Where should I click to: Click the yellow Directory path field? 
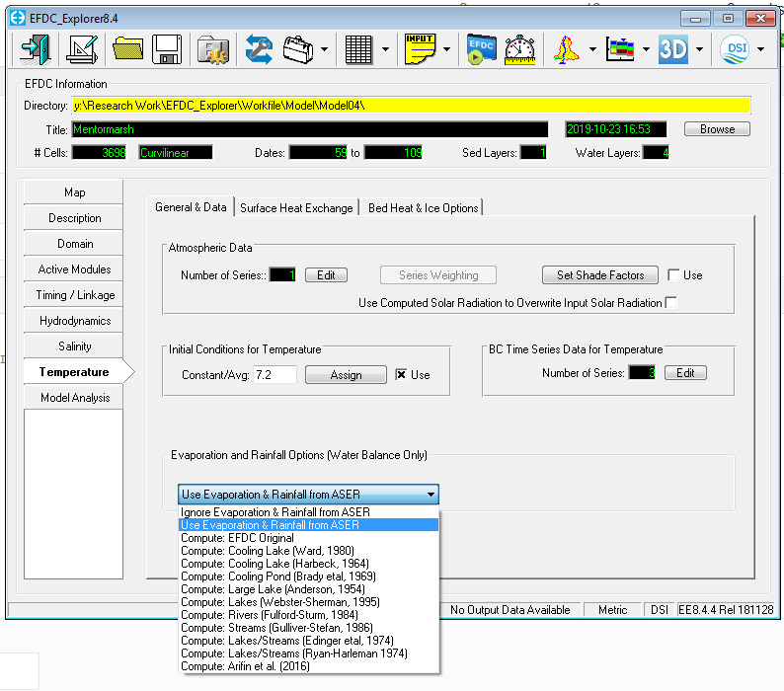click(x=411, y=106)
